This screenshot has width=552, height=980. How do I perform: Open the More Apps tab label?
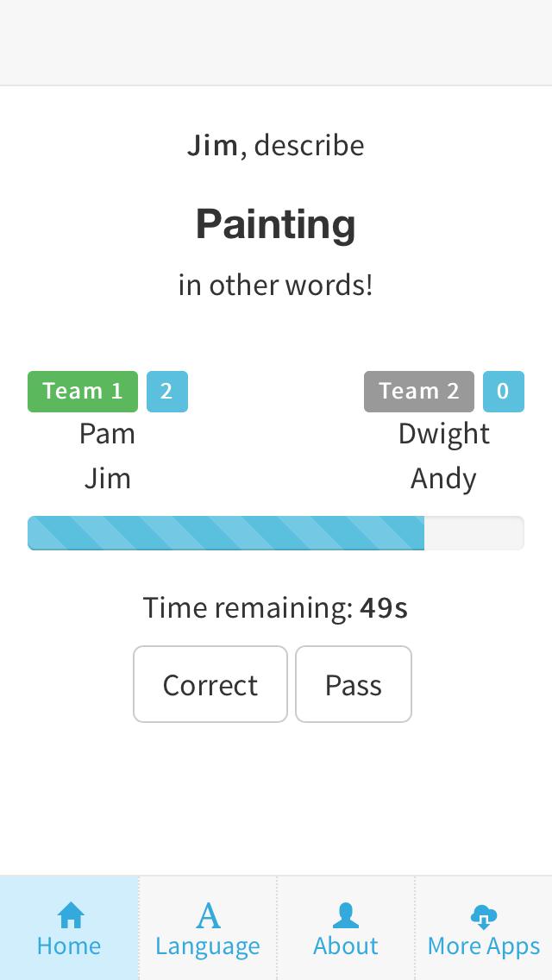[x=484, y=946]
